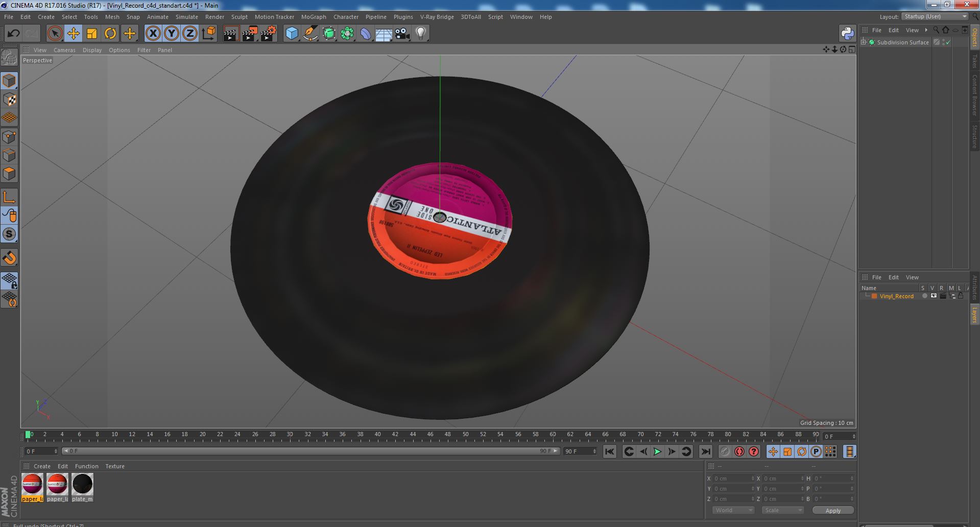
Task: Click the Undo arrow icon
Action: coord(13,34)
